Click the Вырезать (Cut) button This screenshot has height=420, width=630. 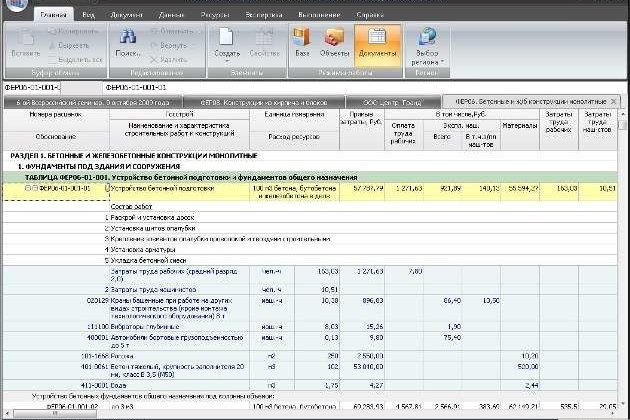coord(69,45)
